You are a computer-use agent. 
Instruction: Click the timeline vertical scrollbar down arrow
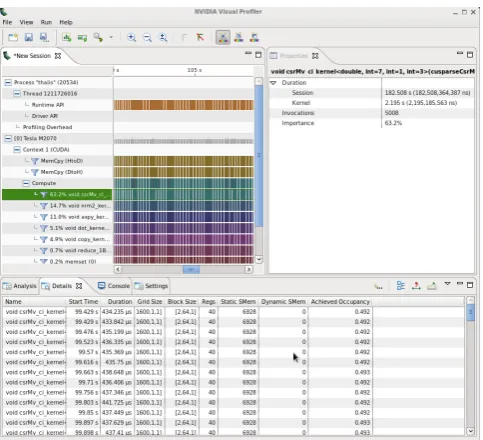click(x=259, y=259)
